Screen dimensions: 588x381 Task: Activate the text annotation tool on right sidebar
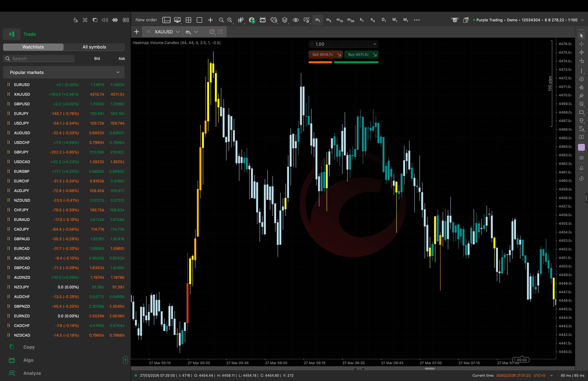click(581, 137)
